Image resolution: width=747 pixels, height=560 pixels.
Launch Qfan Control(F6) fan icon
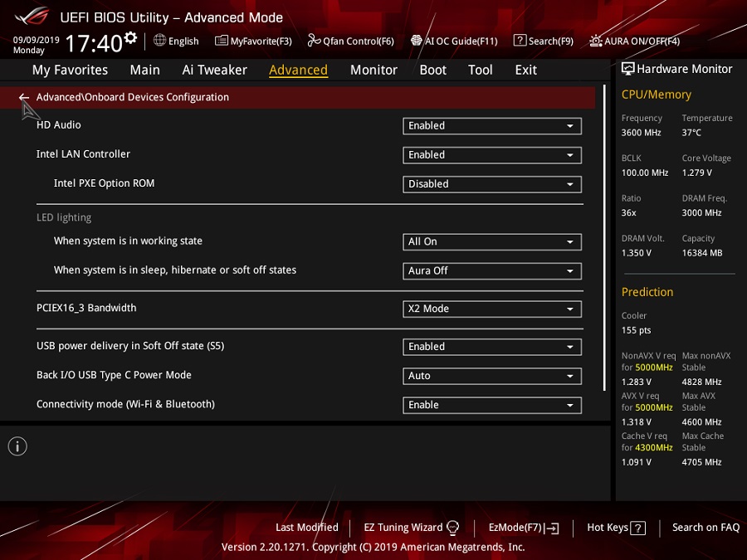314,41
